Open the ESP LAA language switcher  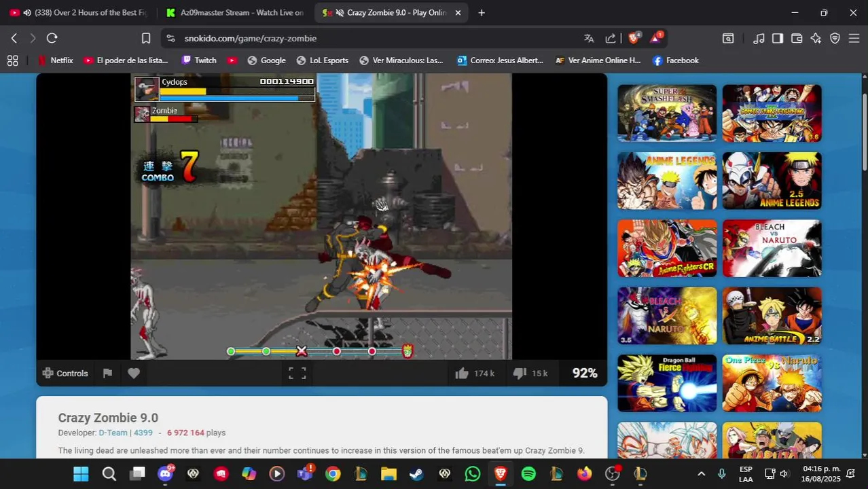[x=746, y=473]
